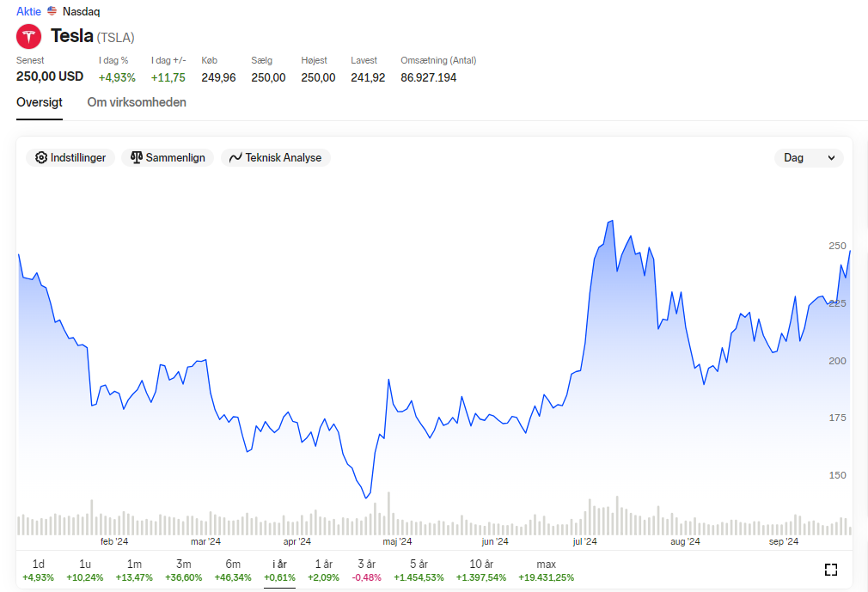Click the 200 price axis label
Screen dimensions: 868x592
coord(837,361)
